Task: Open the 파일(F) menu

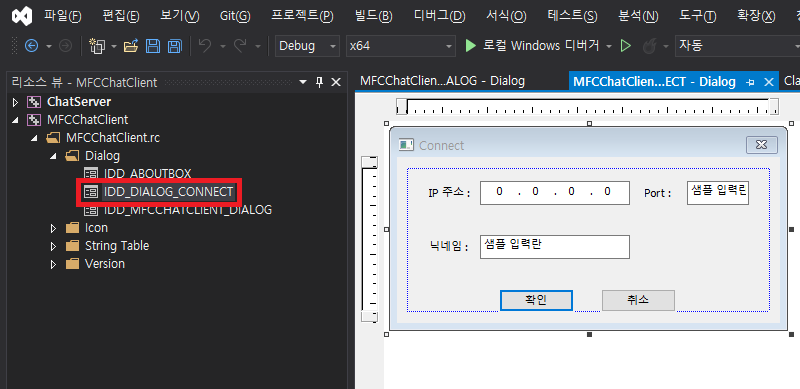Action: (x=63, y=16)
